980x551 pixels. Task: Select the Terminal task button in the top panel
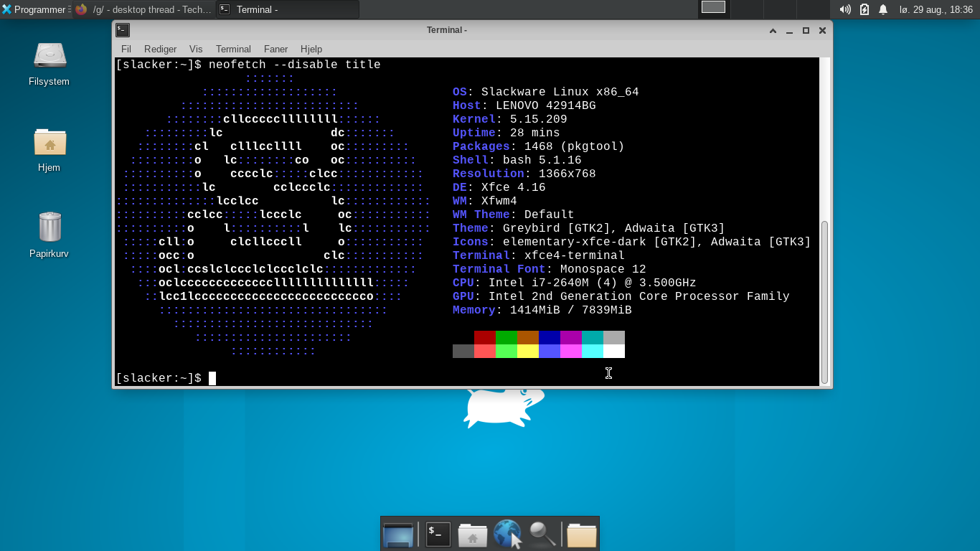coord(287,9)
